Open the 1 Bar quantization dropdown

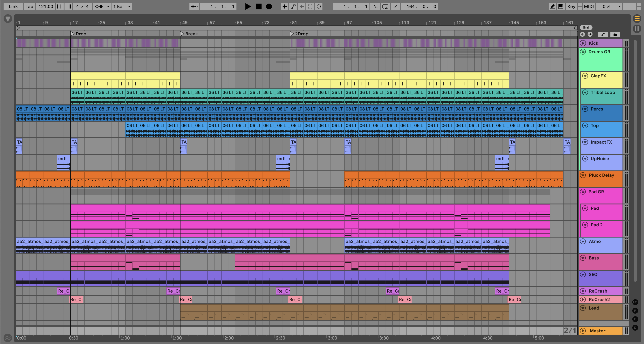tap(122, 6)
